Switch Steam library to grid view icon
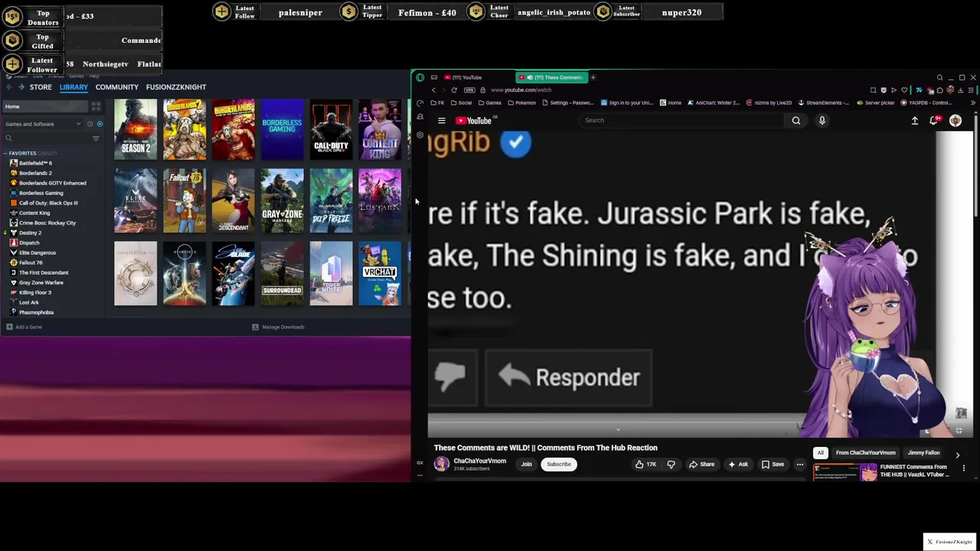 pyautogui.click(x=96, y=106)
